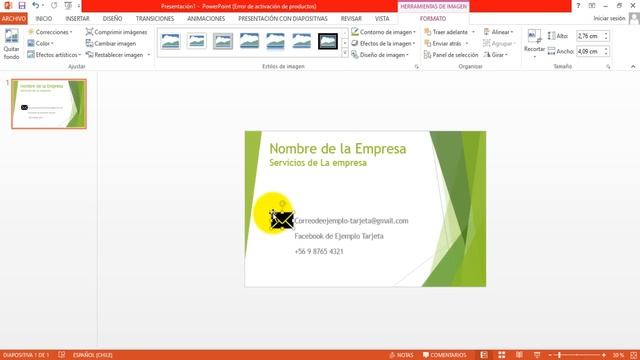Image resolution: width=640 pixels, height=360 pixels.
Task: Open the Correcciones dropdown
Action: coord(50,32)
